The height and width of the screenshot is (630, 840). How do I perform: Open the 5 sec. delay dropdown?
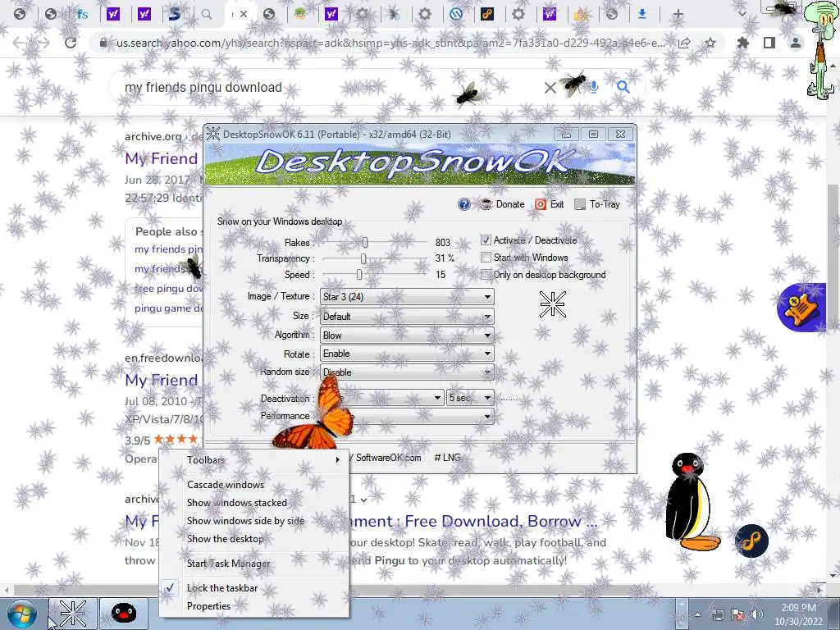(470, 398)
